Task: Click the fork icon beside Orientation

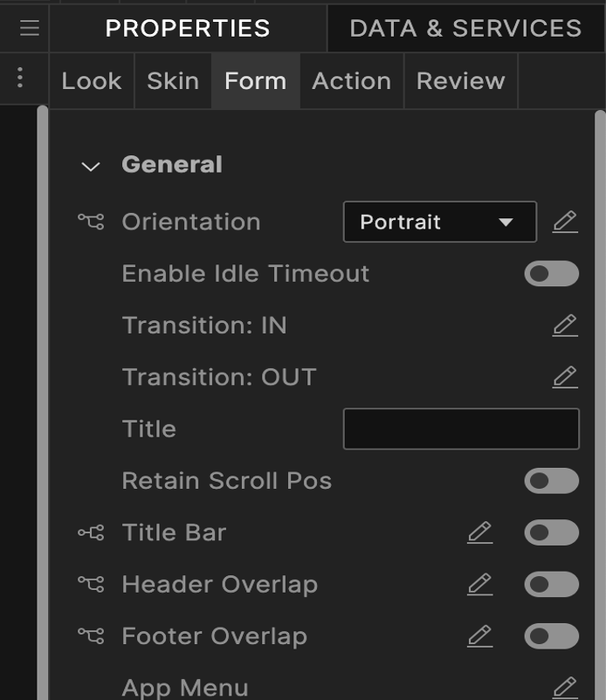Action: pos(91,222)
